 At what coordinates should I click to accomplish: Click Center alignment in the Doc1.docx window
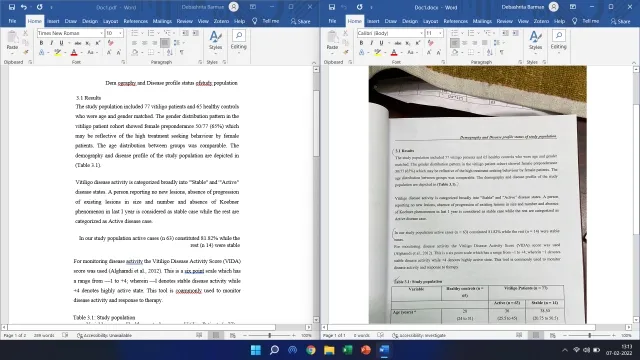[x=464, y=43]
